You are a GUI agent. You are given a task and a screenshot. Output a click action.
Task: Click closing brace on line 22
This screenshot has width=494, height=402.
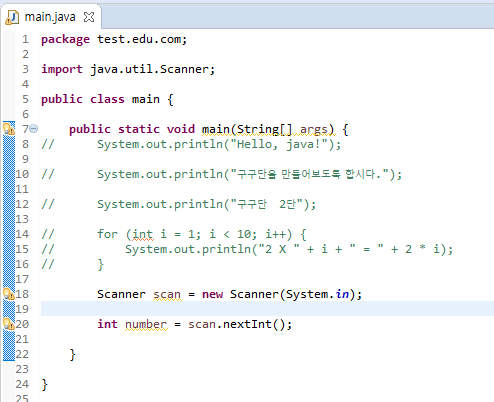73,354
